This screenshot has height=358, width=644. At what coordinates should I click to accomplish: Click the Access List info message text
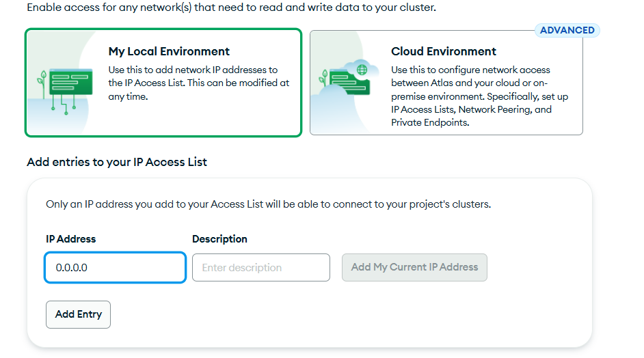[269, 204]
